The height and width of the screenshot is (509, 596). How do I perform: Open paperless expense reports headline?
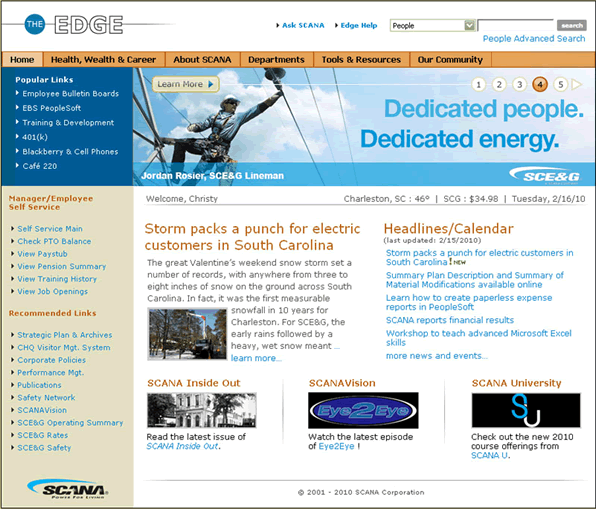pyautogui.click(x=469, y=302)
